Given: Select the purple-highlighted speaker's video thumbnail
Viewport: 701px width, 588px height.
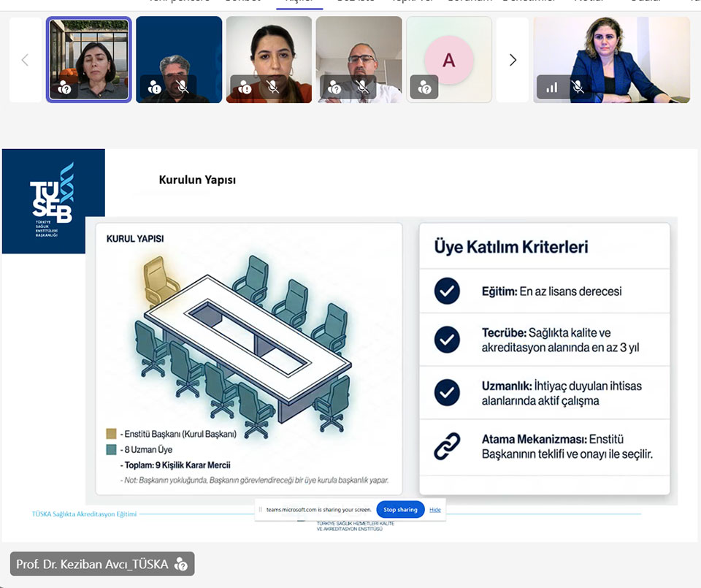Looking at the screenshot, I should (x=89, y=60).
